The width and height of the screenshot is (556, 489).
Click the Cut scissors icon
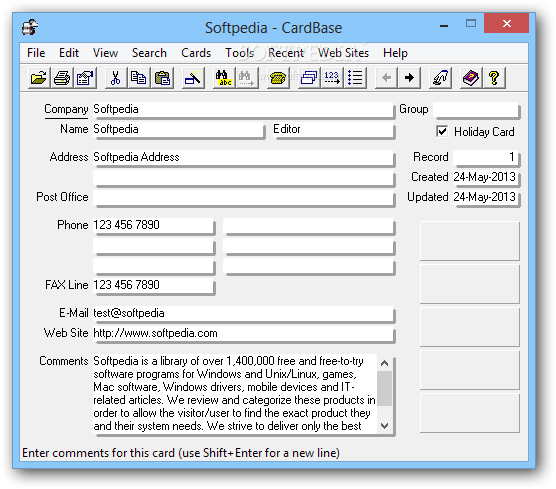click(x=116, y=77)
